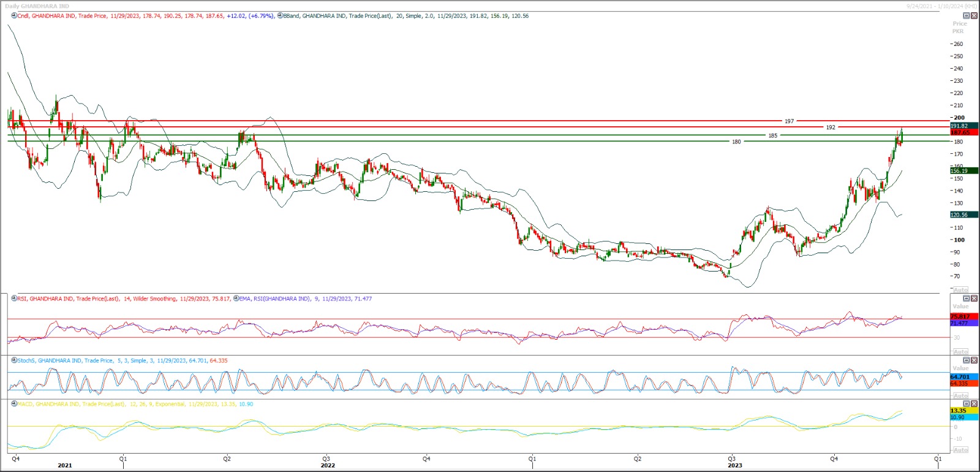The image size is (980, 472).
Task: Click the Cndl candlestick series icon
Action: click(x=13, y=16)
